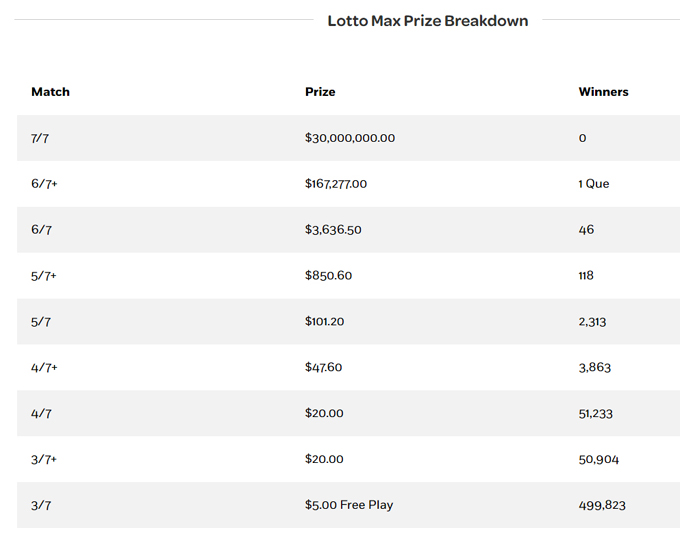
Task: Click the Prize column header
Action: coord(320,92)
